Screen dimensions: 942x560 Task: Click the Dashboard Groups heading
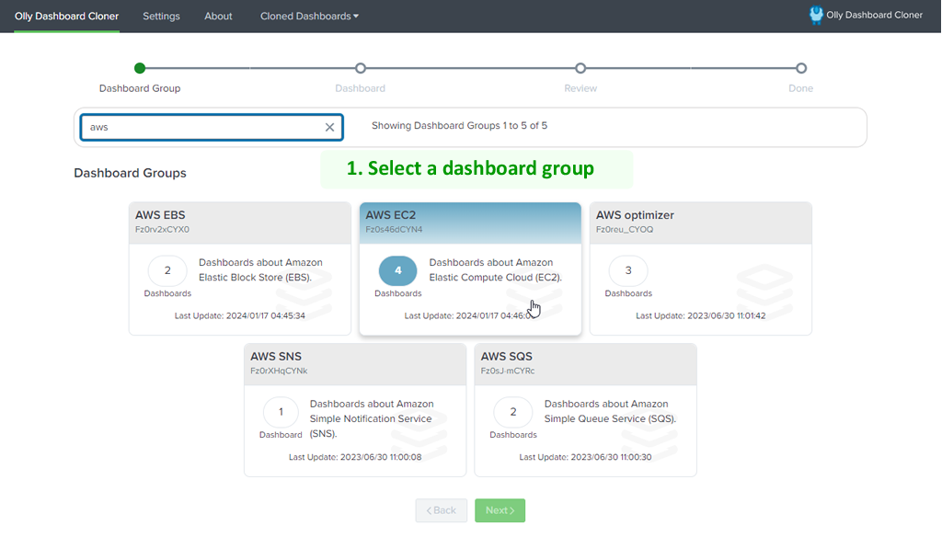coord(131,173)
